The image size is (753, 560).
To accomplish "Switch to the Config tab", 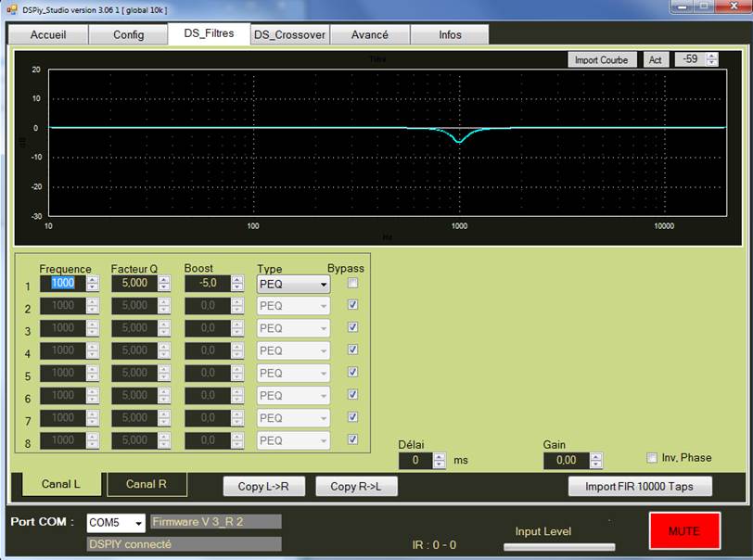I will click(x=128, y=34).
